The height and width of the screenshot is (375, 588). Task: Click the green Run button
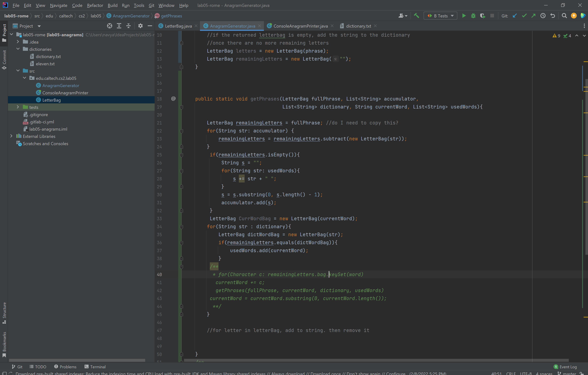click(464, 16)
